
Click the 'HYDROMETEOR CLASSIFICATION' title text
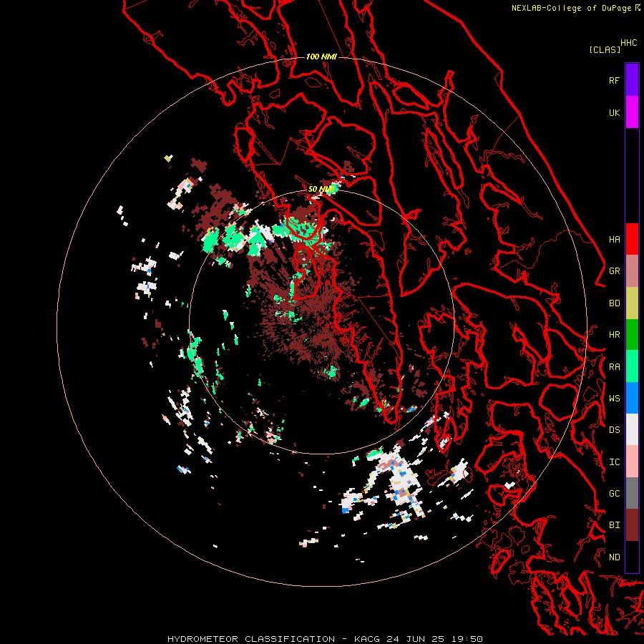(x=251, y=639)
